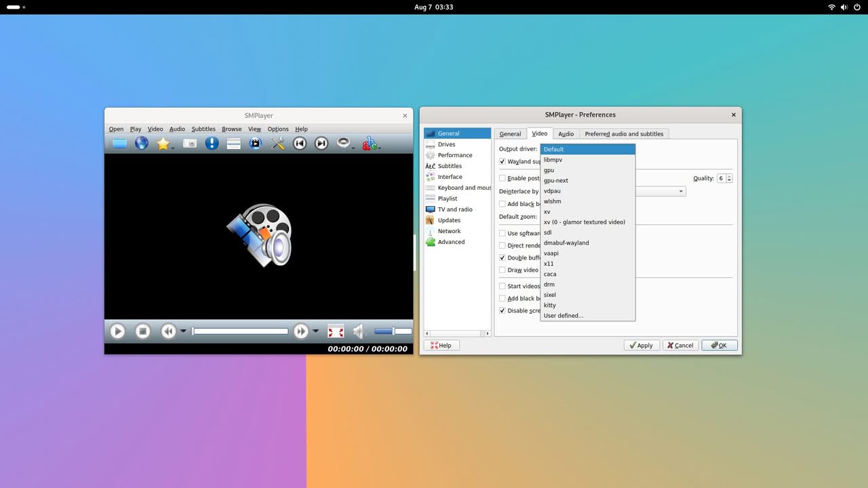This screenshot has width=868, height=488.
Task: Open the Browse menu
Action: click(x=232, y=129)
